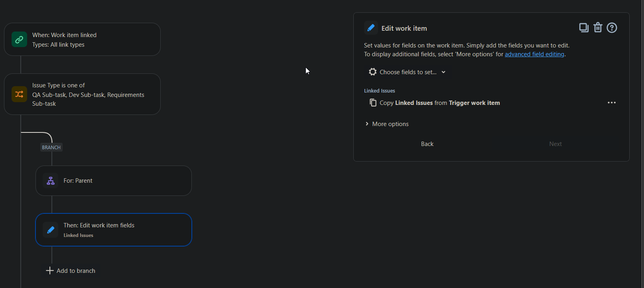The width and height of the screenshot is (644, 288).
Task: Click the Next button
Action: pyautogui.click(x=555, y=144)
